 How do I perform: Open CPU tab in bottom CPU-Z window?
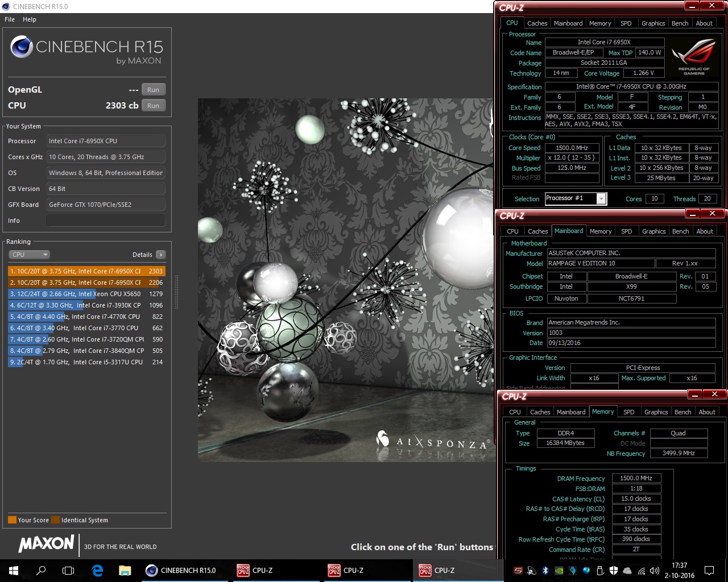click(x=515, y=412)
